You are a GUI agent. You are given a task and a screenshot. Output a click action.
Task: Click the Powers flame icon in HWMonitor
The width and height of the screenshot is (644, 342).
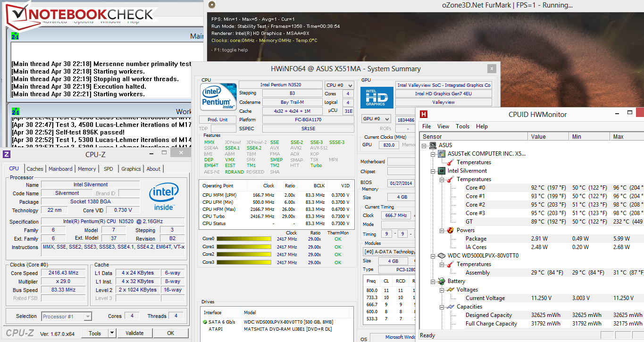tap(450, 230)
